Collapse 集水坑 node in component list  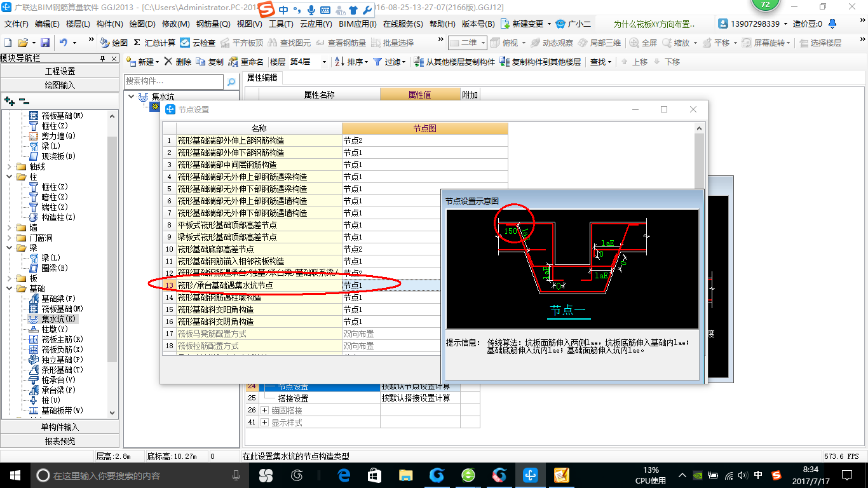pyautogui.click(x=131, y=97)
